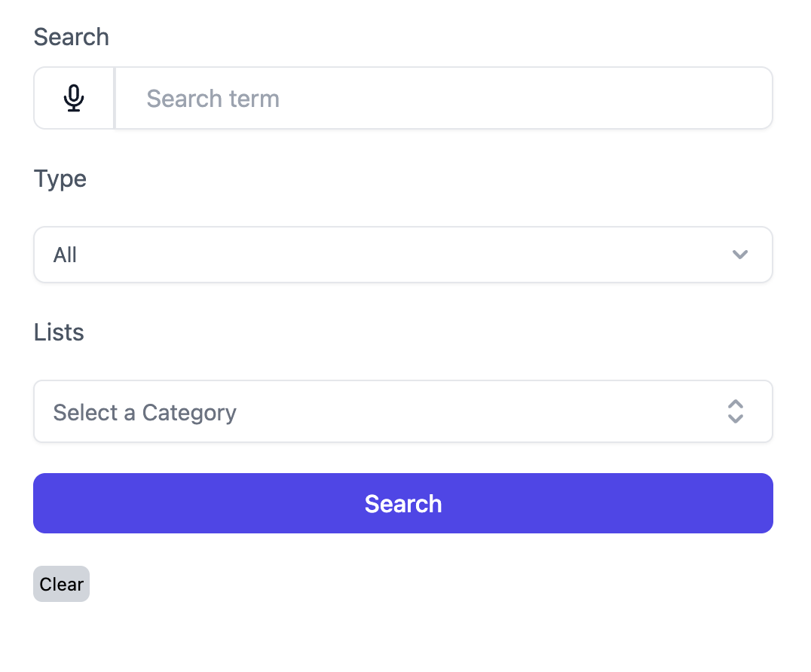Show Type options via the down chevron

coord(739,255)
